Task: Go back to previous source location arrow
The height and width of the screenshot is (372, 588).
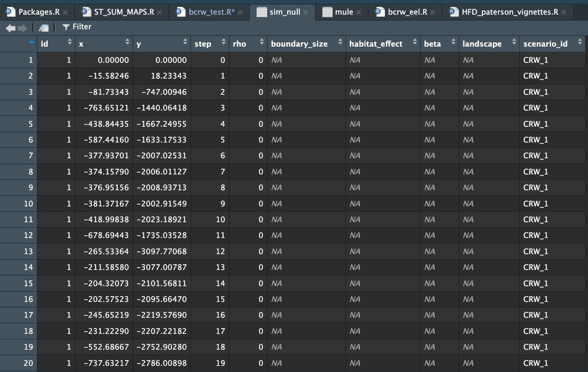Action: [10, 28]
